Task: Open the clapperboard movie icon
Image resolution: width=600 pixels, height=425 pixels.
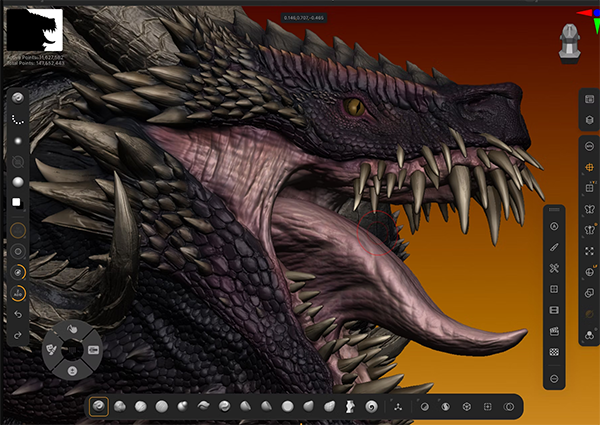Action: click(x=554, y=331)
